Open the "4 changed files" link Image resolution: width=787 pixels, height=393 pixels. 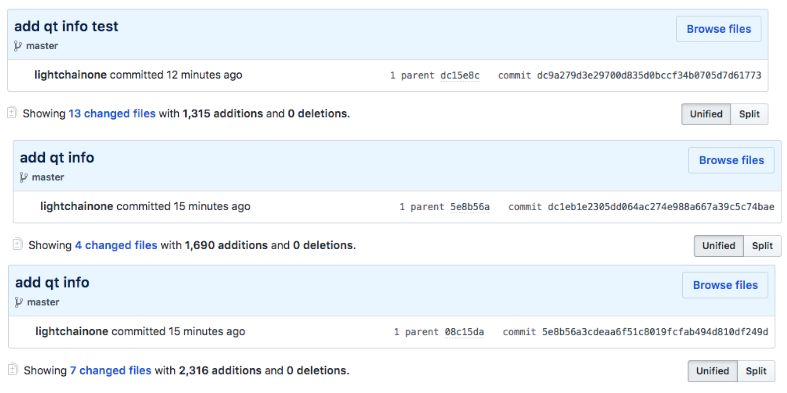click(116, 245)
